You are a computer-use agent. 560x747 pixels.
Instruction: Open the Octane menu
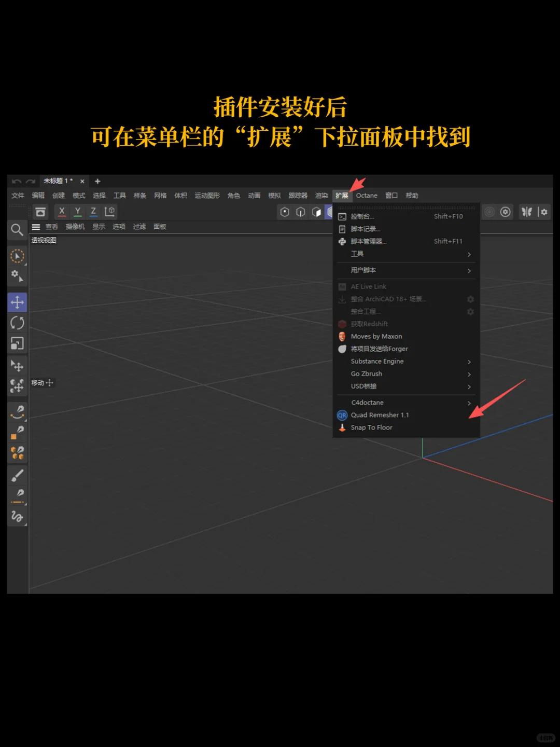[x=367, y=196]
